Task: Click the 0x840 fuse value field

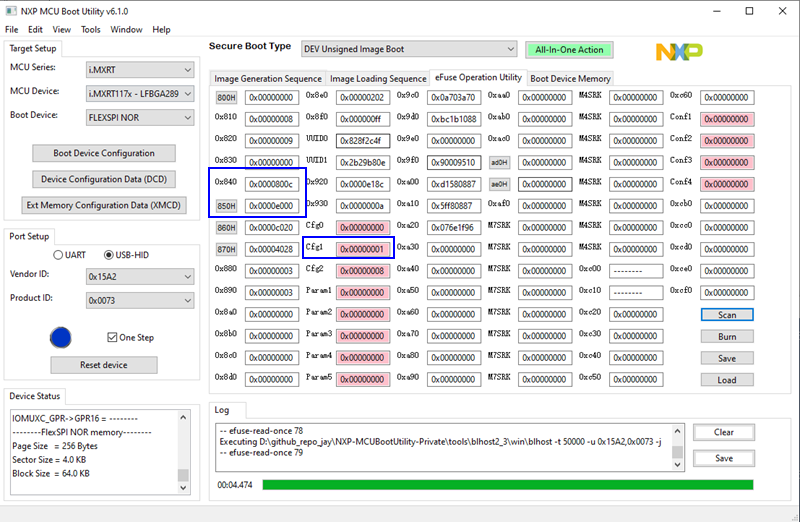Action: 272,184
